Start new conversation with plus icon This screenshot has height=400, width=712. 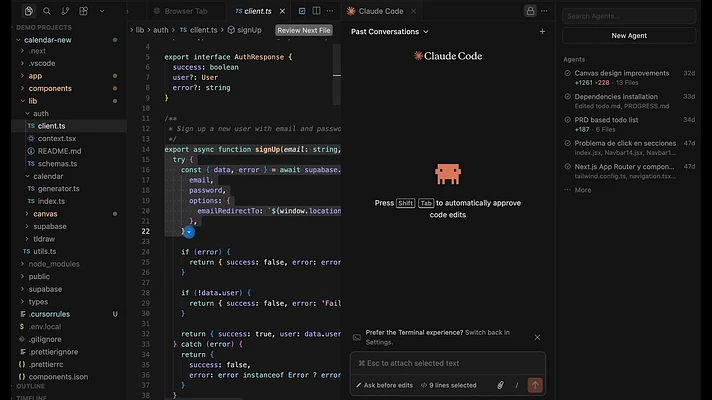tap(542, 31)
